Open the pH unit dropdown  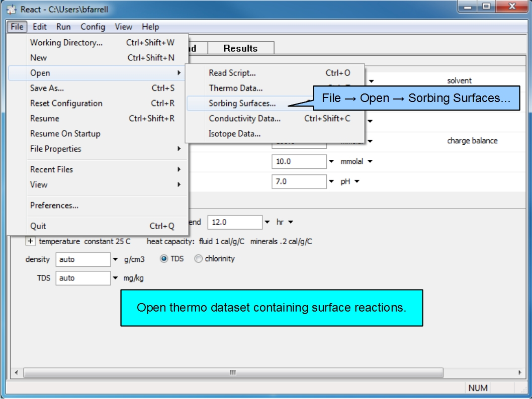(357, 181)
